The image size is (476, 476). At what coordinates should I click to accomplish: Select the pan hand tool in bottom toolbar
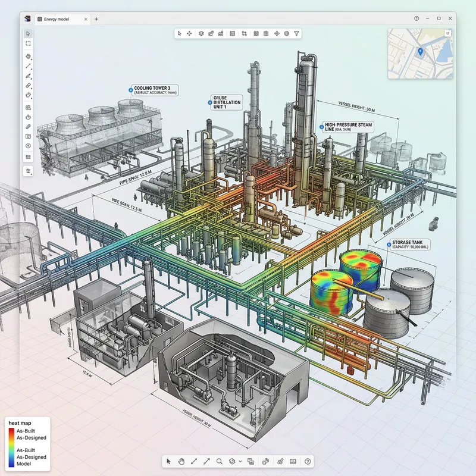(x=181, y=461)
